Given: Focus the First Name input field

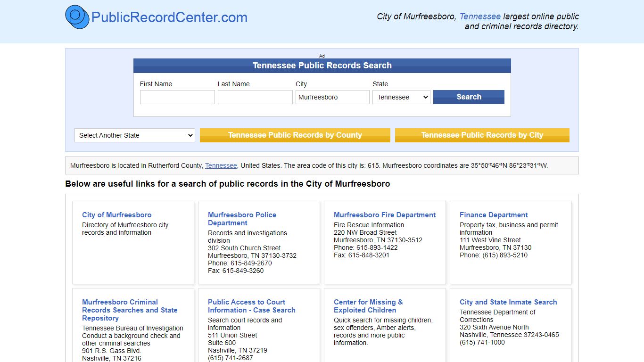Looking at the screenshot, I should (177, 97).
